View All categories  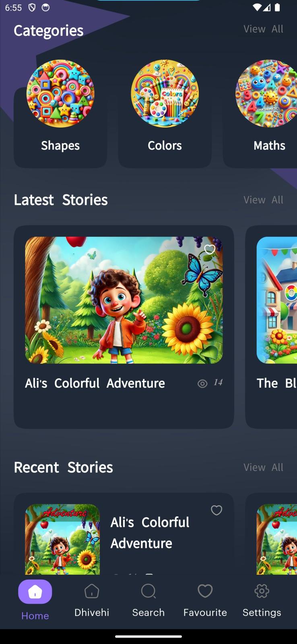263,29
